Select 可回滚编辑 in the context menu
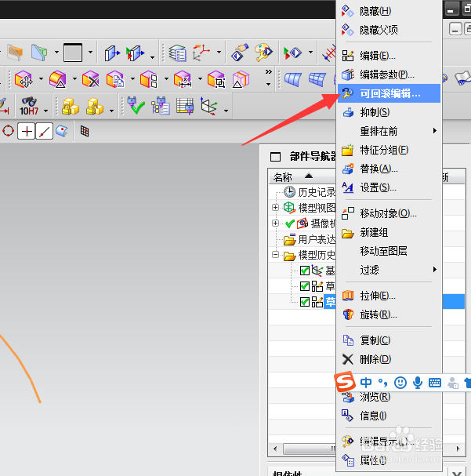 (x=389, y=93)
